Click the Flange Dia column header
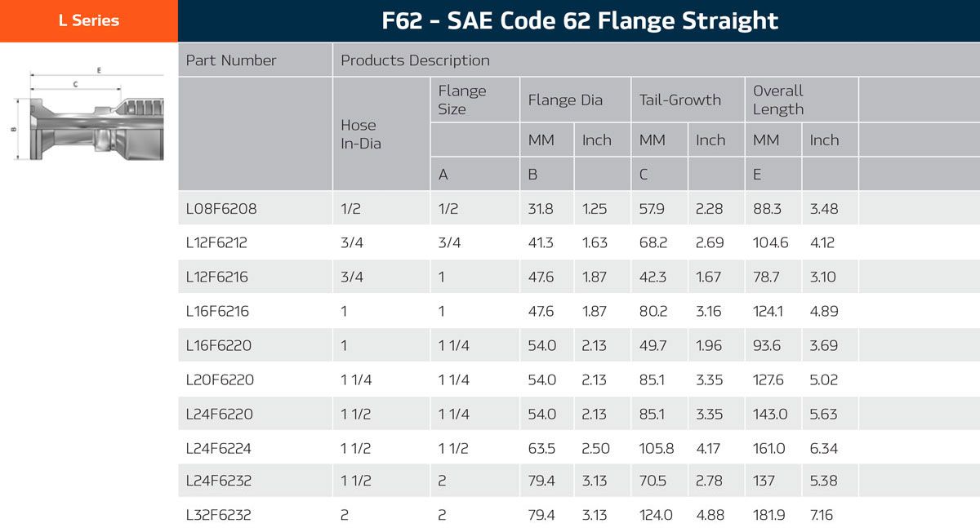This screenshot has height=528, width=980. click(x=565, y=100)
